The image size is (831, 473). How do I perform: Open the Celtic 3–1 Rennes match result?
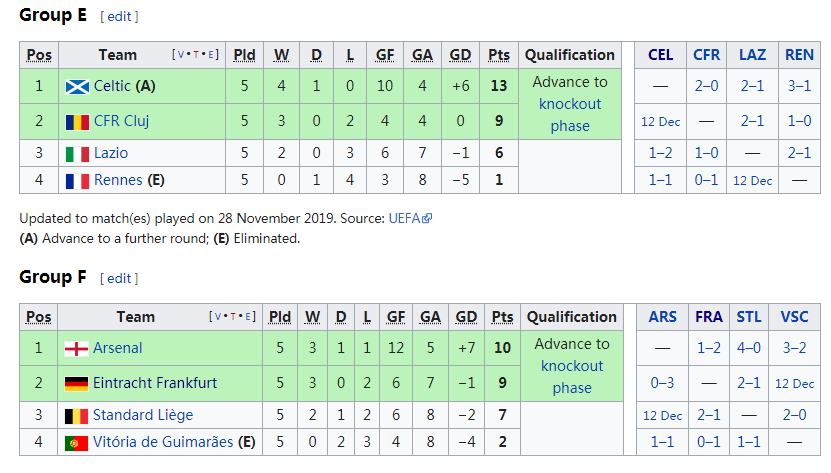coord(799,87)
